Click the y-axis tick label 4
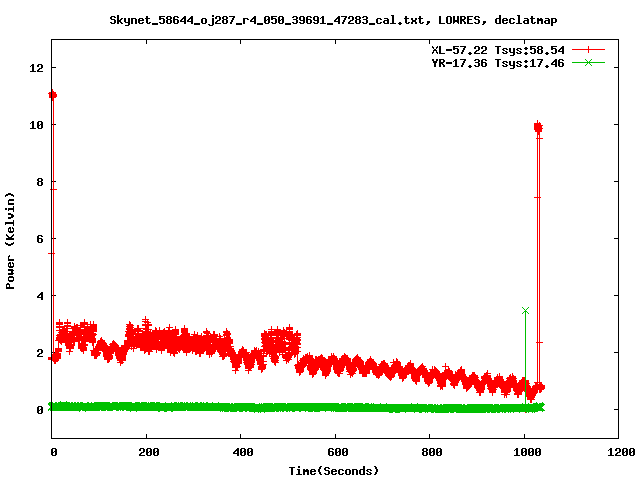 click(x=40, y=296)
